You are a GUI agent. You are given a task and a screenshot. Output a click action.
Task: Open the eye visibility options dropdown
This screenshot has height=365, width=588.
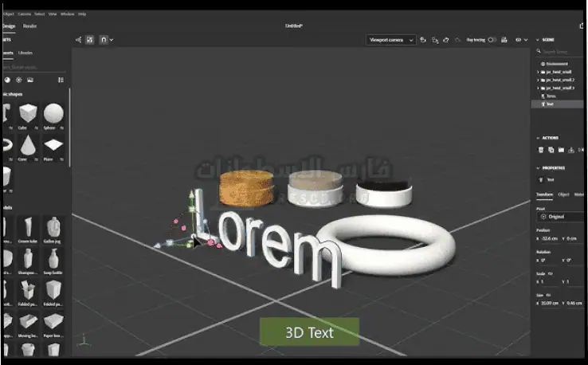coord(521,39)
